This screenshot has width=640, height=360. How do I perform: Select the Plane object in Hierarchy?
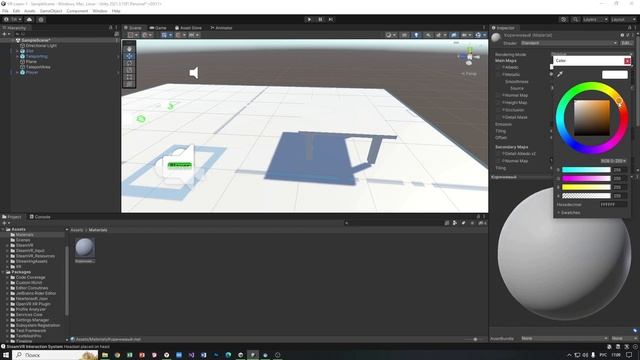click(31, 62)
